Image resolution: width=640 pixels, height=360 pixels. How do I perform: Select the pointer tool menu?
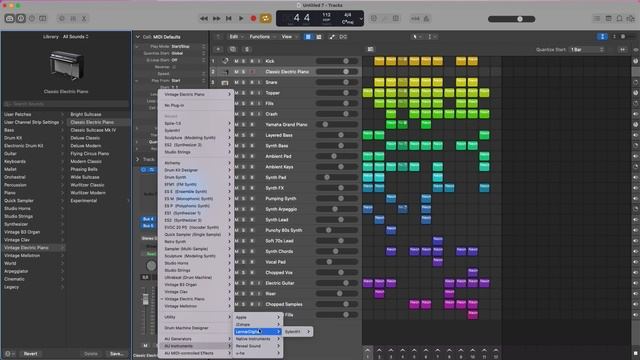417,37
